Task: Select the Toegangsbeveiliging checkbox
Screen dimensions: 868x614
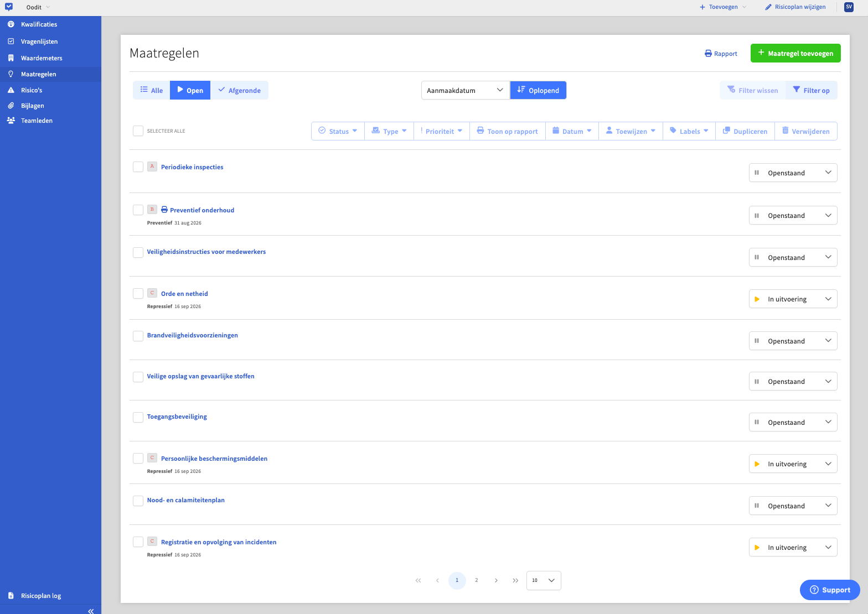Action: coord(138,417)
